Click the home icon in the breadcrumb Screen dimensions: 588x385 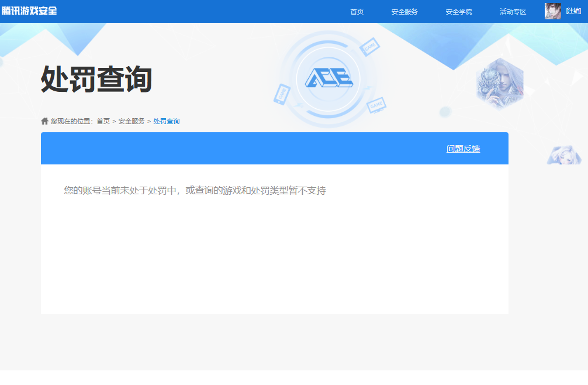coord(44,121)
